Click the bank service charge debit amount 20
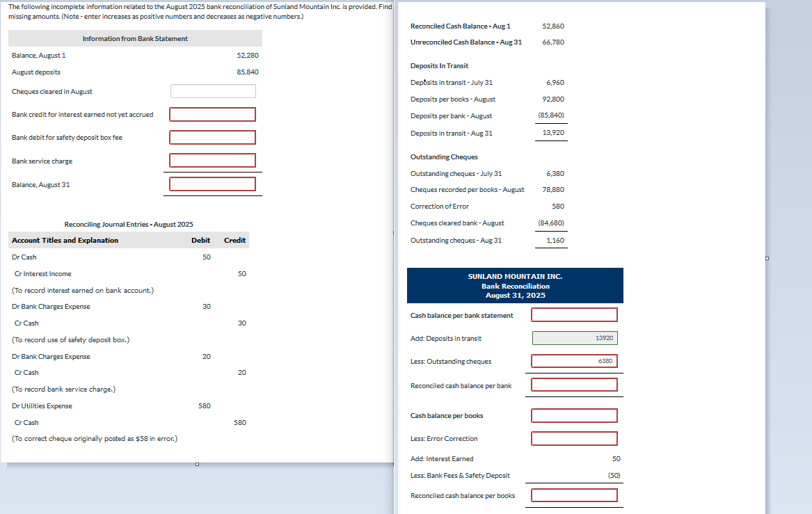 [x=207, y=356]
